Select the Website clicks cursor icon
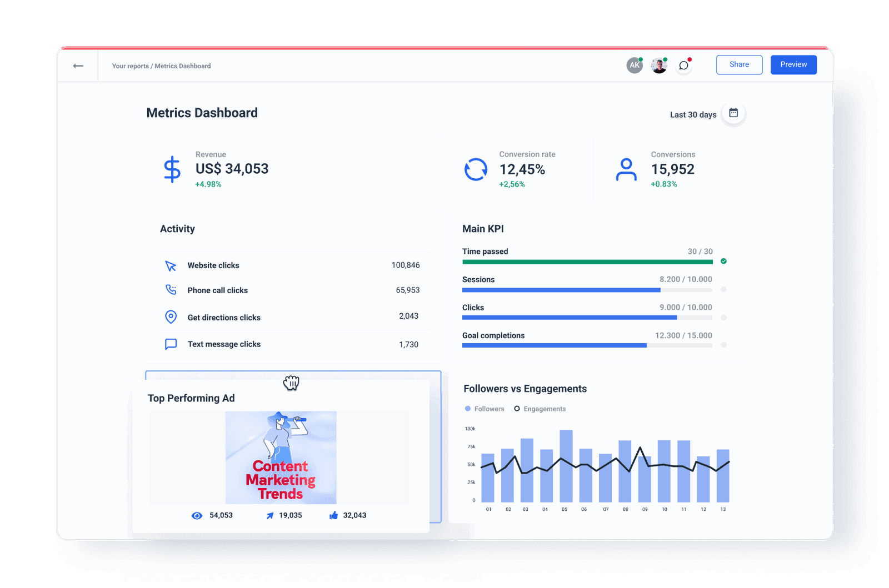889x588 pixels. point(171,265)
